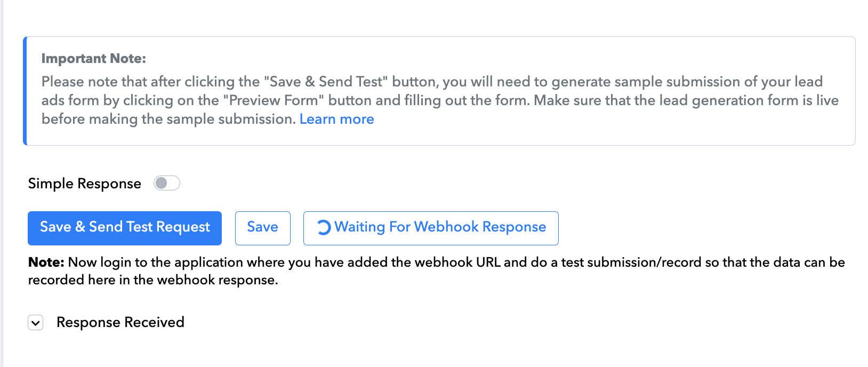This screenshot has height=367, width=868.
Task: Click the webhook note text about test submission
Action: coord(437,271)
